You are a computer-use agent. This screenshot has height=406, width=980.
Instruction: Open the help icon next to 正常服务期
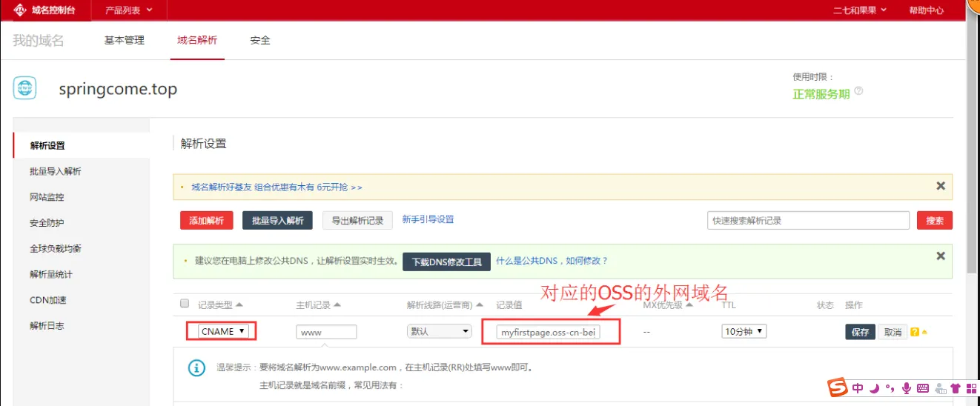point(858,92)
